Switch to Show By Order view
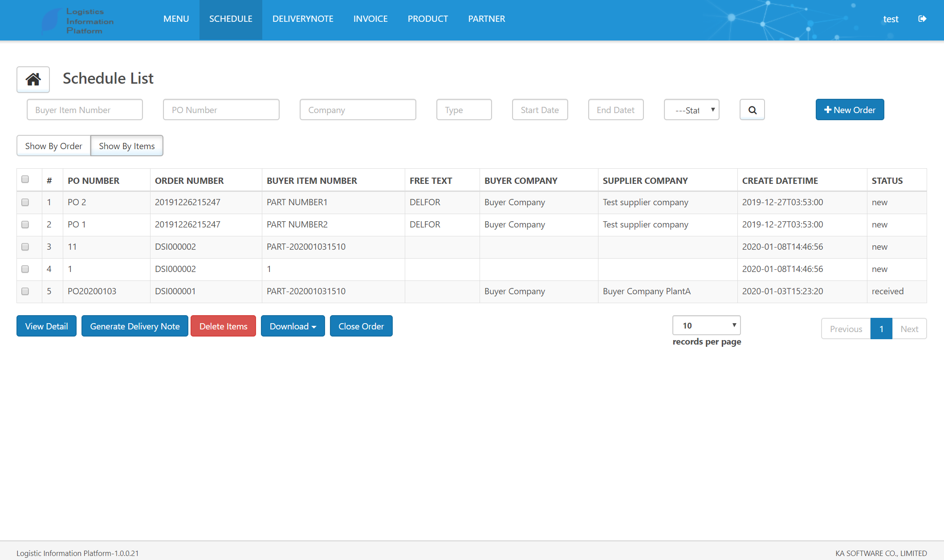Viewport: 944px width, 560px height. 53,146
